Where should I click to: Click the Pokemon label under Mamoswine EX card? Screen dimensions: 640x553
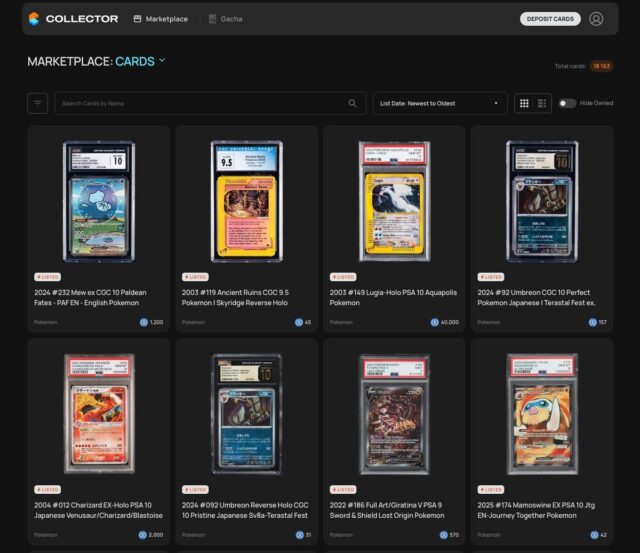point(489,535)
